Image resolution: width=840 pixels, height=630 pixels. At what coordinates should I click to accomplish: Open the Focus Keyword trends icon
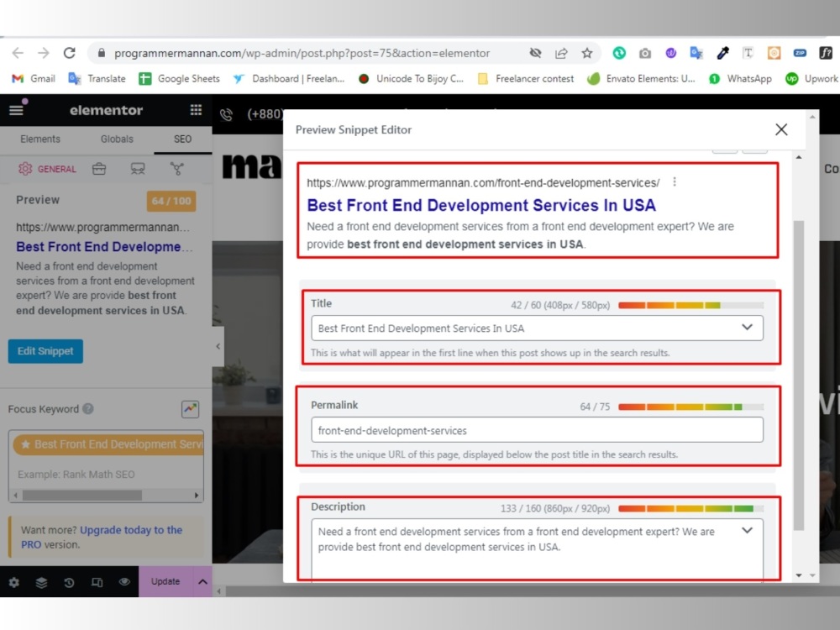190,409
